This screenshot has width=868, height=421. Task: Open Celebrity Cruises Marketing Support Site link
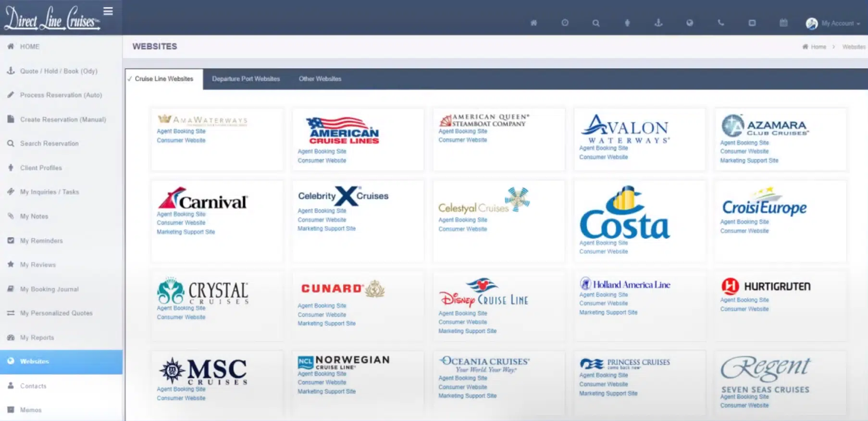tap(326, 229)
